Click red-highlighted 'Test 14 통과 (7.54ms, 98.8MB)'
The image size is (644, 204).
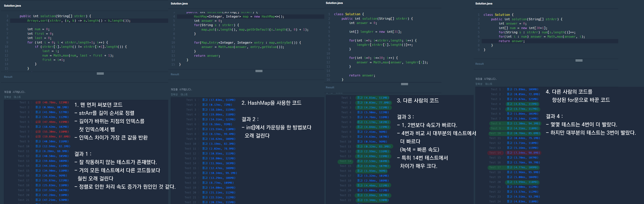pos(514,153)
